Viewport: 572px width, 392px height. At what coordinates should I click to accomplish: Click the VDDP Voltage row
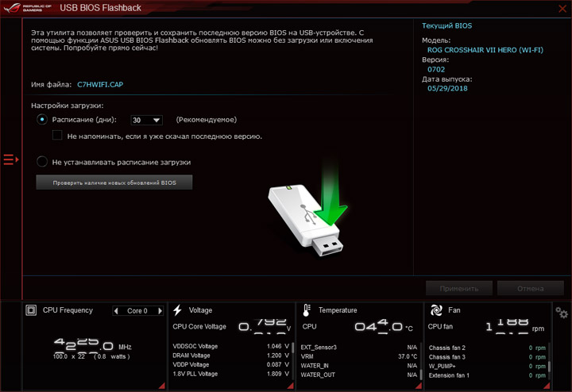231,364
